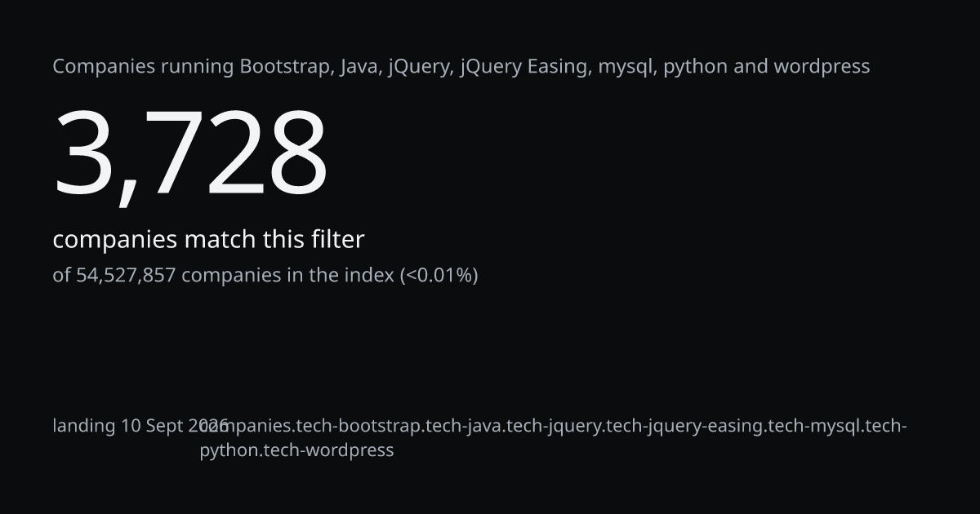Image resolution: width=980 pixels, height=514 pixels.
Task: Select the word Bootstrap in the heading
Action: (x=283, y=67)
